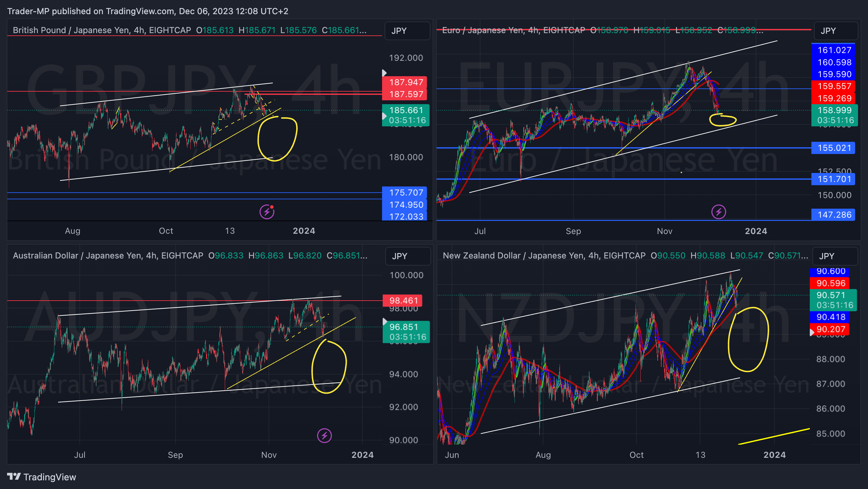The height and width of the screenshot is (489, 868).
Task: Click the 96.851 current price label
Action: pos(406,332)
